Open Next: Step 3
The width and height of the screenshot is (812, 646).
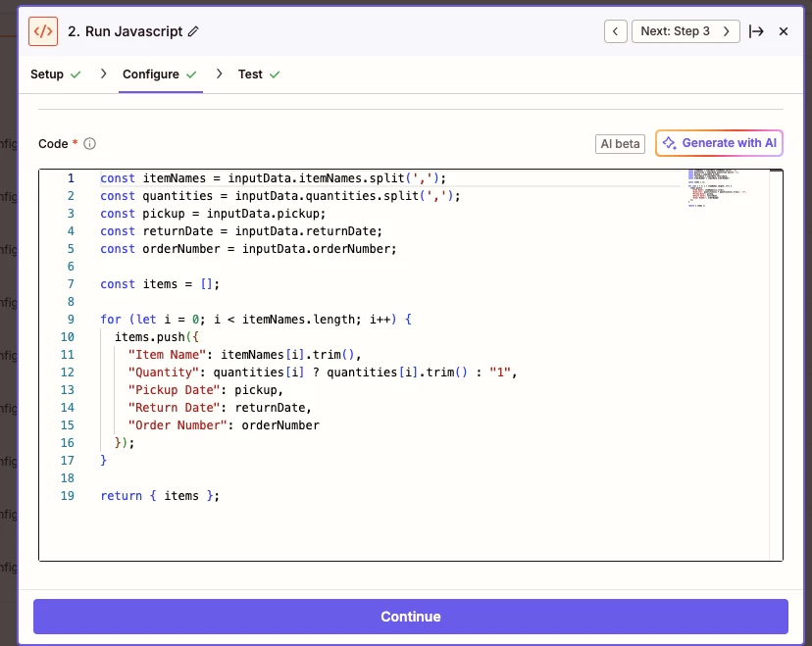pyautogui.click(x=685, y=31)
